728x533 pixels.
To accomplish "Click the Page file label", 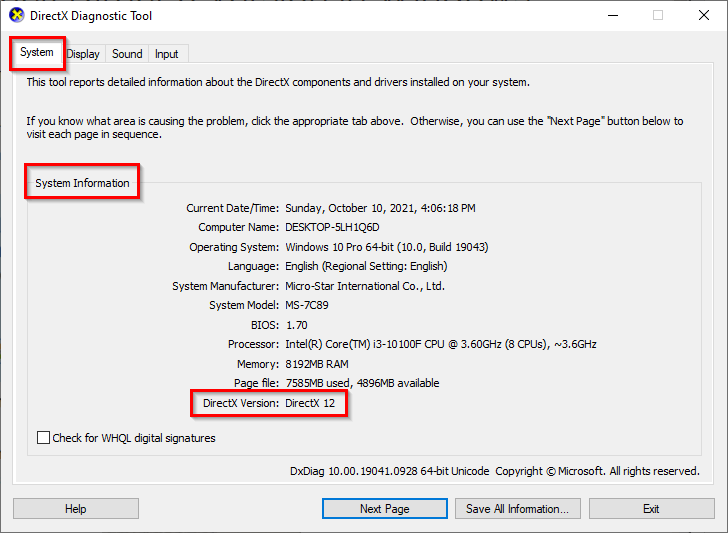I will click(256, 383).
